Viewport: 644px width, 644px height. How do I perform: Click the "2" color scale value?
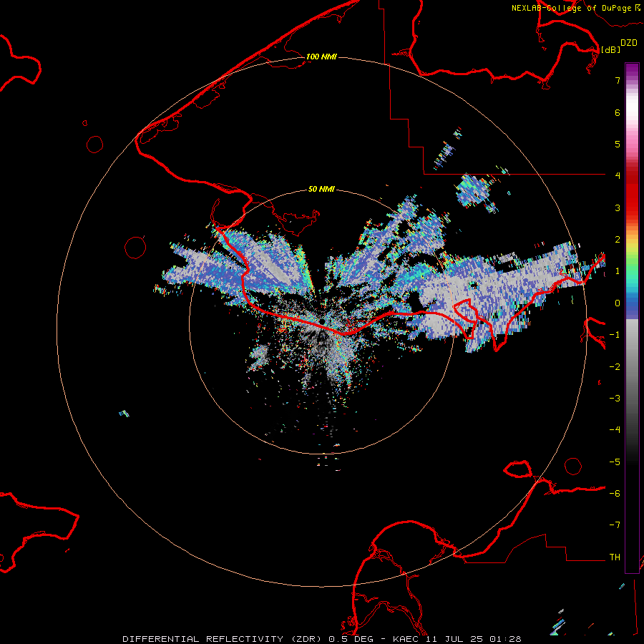[x=618, y=240]
